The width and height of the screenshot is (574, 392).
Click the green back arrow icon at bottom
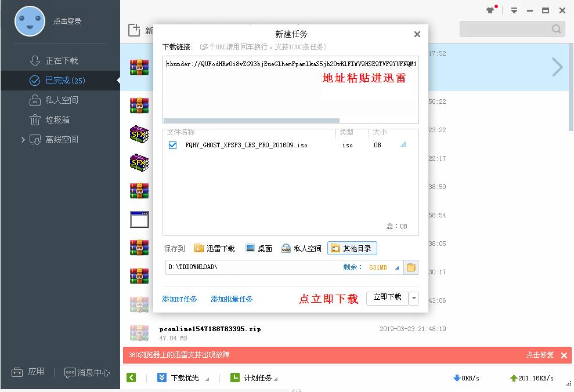coord(131,378)
